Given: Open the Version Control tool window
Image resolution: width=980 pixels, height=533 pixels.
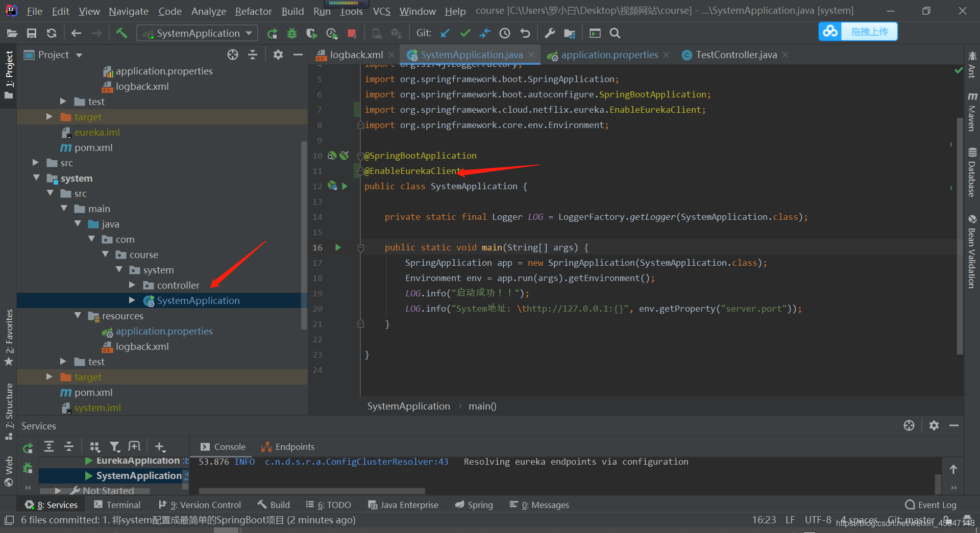Looking at the screenshot, I should 200,505.
